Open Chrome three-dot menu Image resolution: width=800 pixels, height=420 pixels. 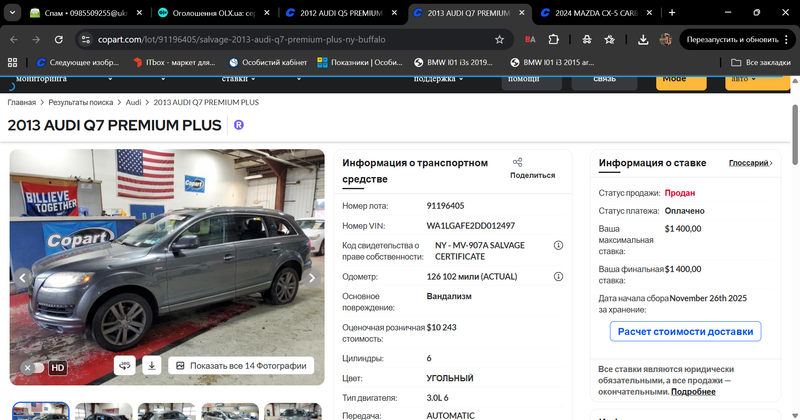click(x=786, y=39)
